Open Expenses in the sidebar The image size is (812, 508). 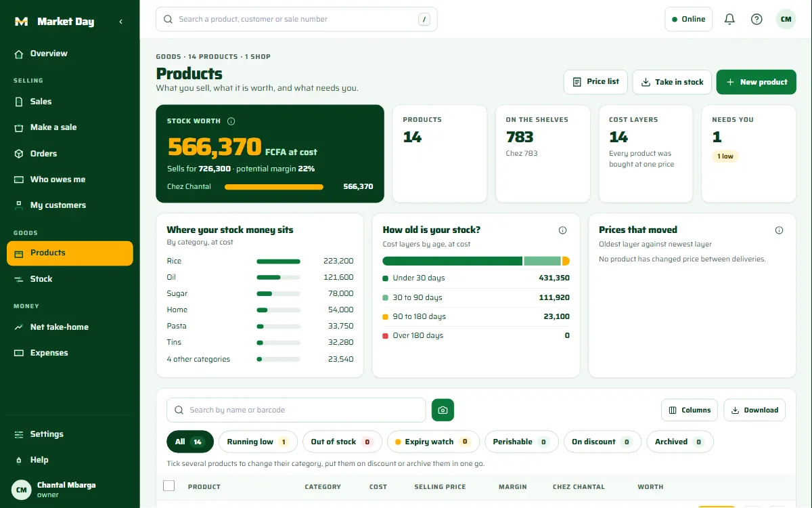pyautogui.click(x=70, y=353)
